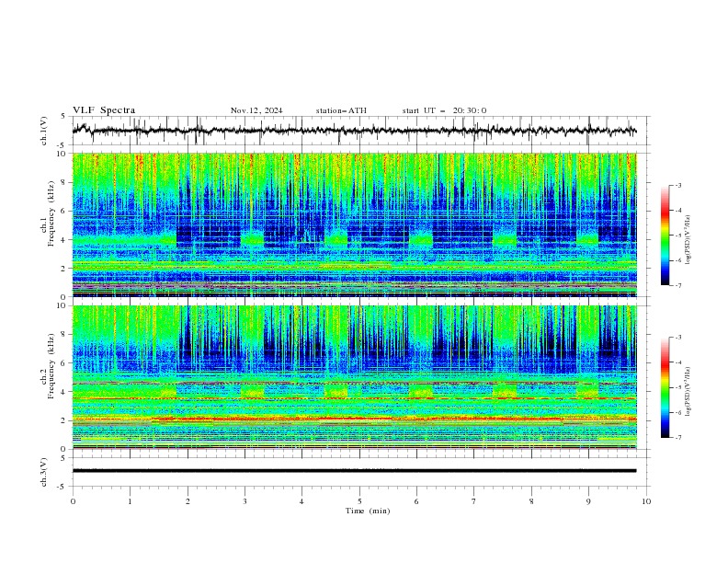Viewport: 728px width, 563px height.
Task: Click the ch.2 "Frequency (kHz)" axis label
Action: click(51, 365)
